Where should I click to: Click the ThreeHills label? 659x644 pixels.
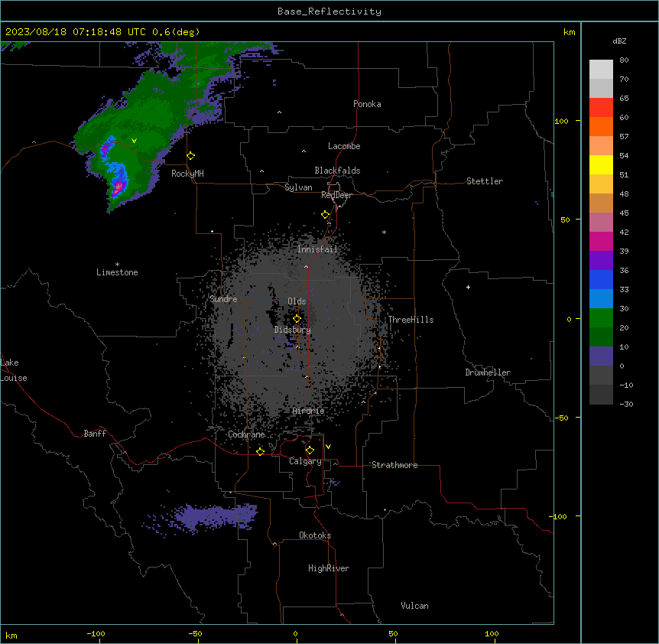pos(411,320)
